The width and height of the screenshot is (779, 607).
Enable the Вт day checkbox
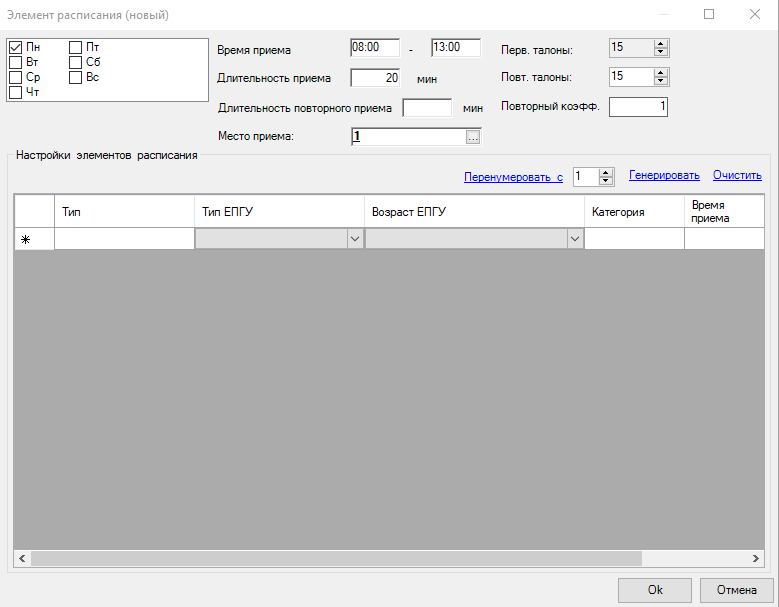15,63
